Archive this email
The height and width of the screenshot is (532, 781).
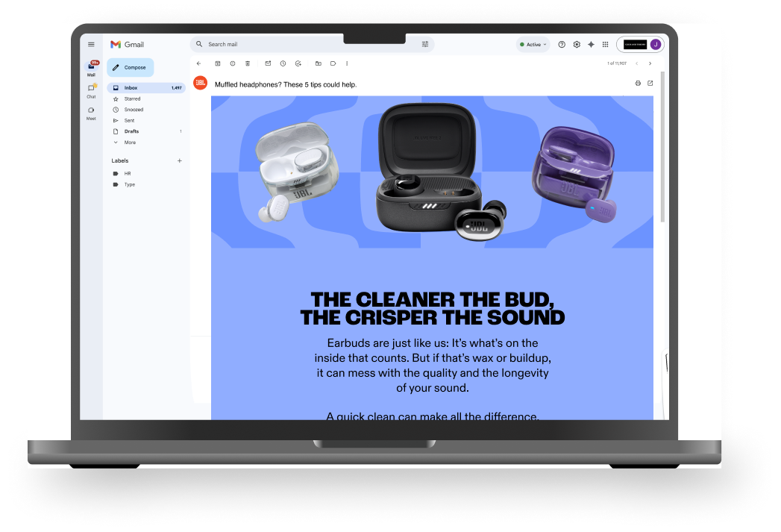tap(218, 63)
